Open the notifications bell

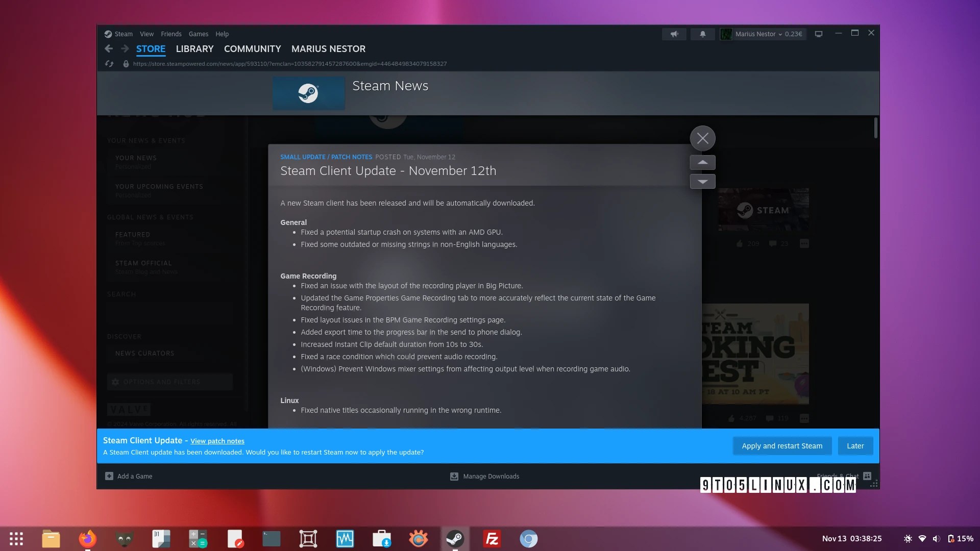click(702, 34)
